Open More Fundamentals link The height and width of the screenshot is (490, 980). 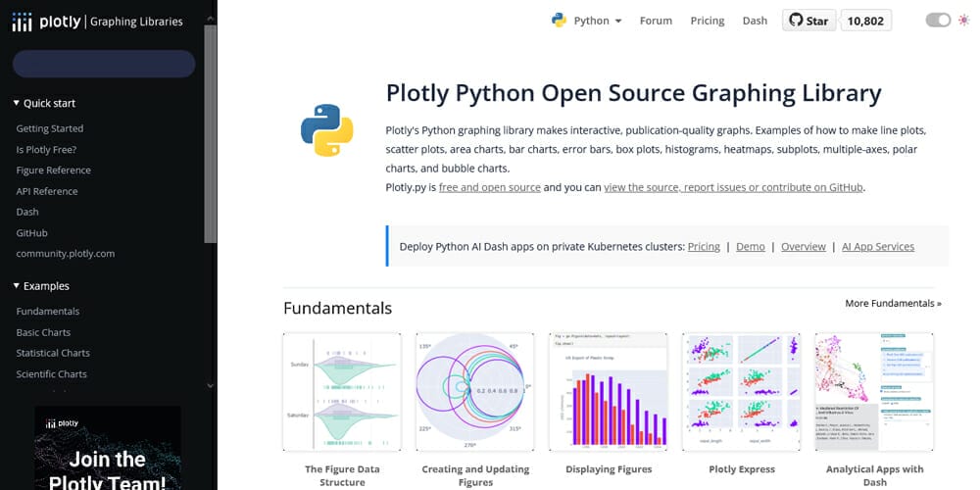(x=893, y=303)
